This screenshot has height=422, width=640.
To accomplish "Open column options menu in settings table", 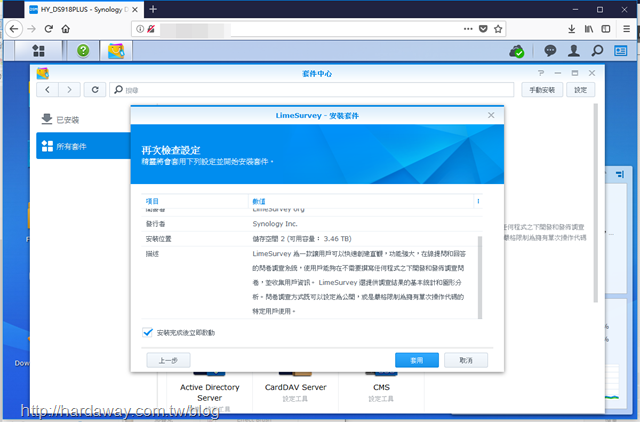I will (x=478, y=201).
